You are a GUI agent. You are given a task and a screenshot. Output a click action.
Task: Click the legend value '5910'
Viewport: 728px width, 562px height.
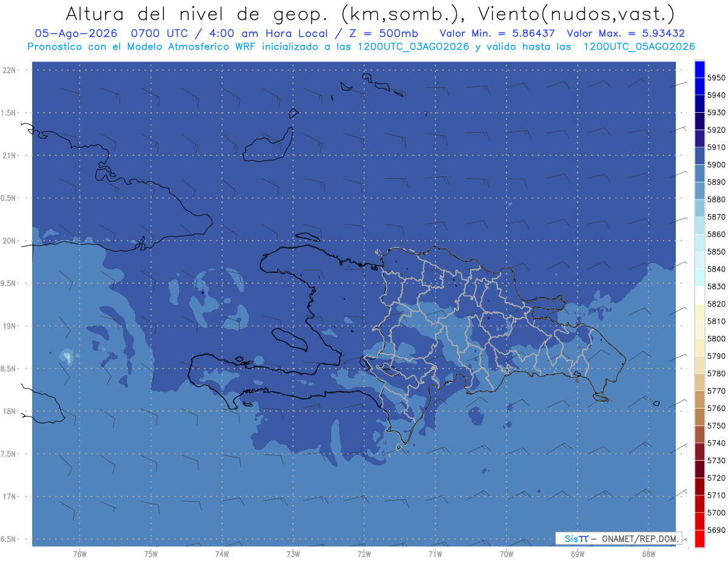pyautogui.click(x=716, y=147)
